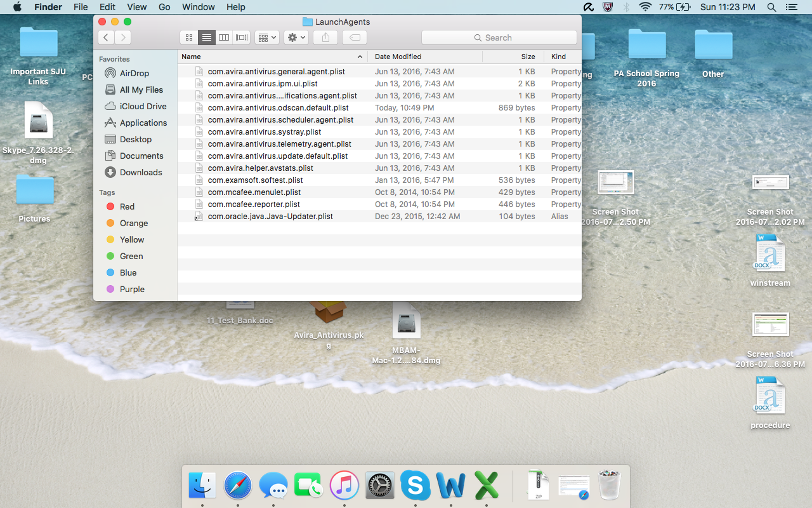Select the Yellow tag
The width and height of the screenshot is (812, 508).
(127, 239)
